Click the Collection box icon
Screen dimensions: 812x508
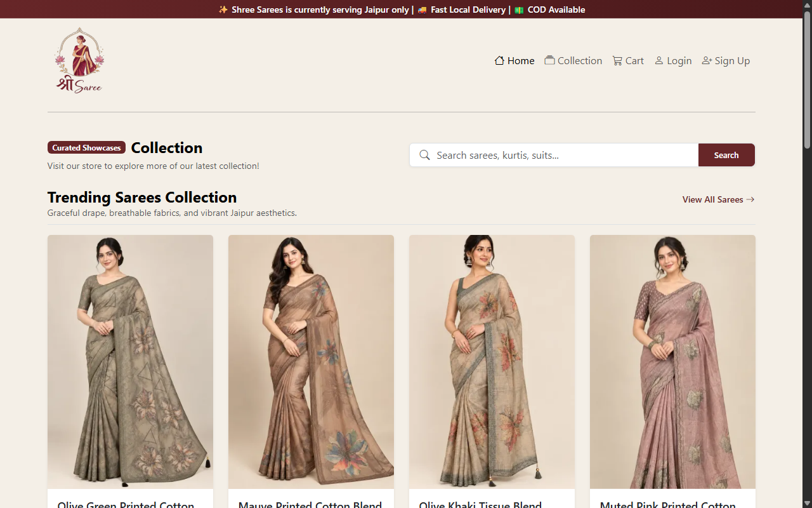[x=549, y=60]
